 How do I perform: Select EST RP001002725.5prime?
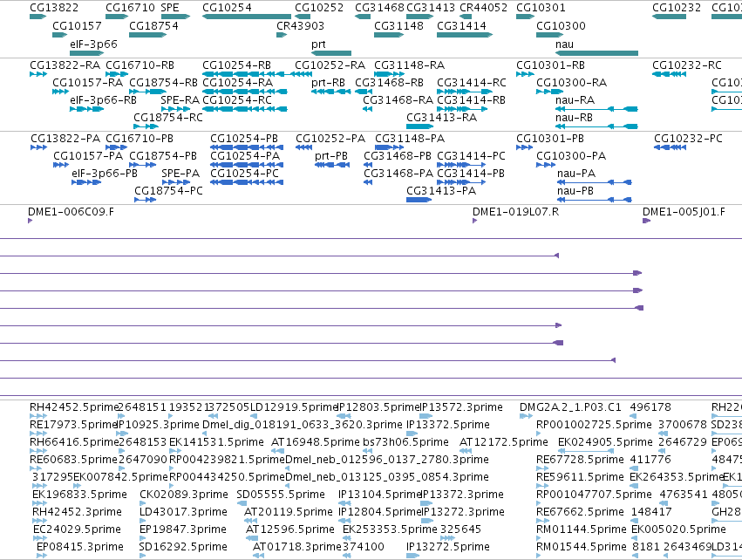596,425
